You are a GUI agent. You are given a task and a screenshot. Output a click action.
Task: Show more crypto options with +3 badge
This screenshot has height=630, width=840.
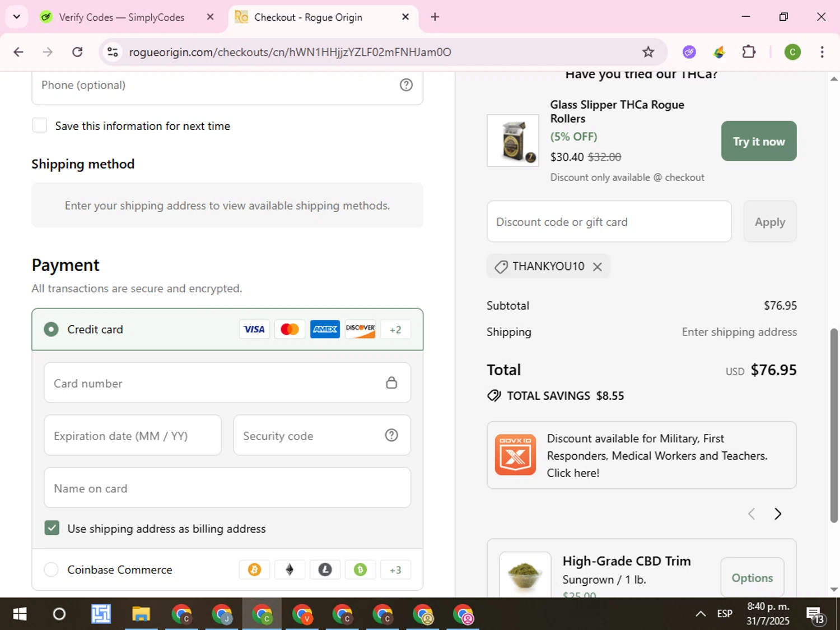tap(395, 570)
